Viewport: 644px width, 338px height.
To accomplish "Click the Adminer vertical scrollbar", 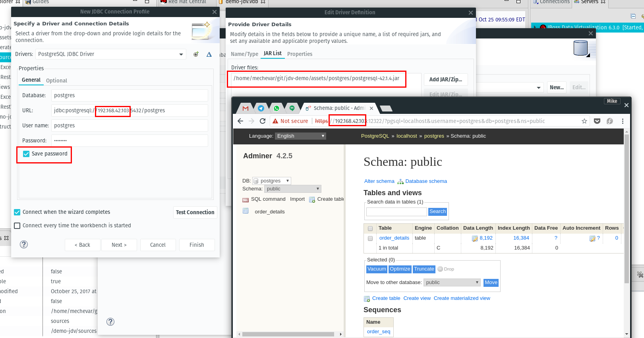I will pos(627,209).
